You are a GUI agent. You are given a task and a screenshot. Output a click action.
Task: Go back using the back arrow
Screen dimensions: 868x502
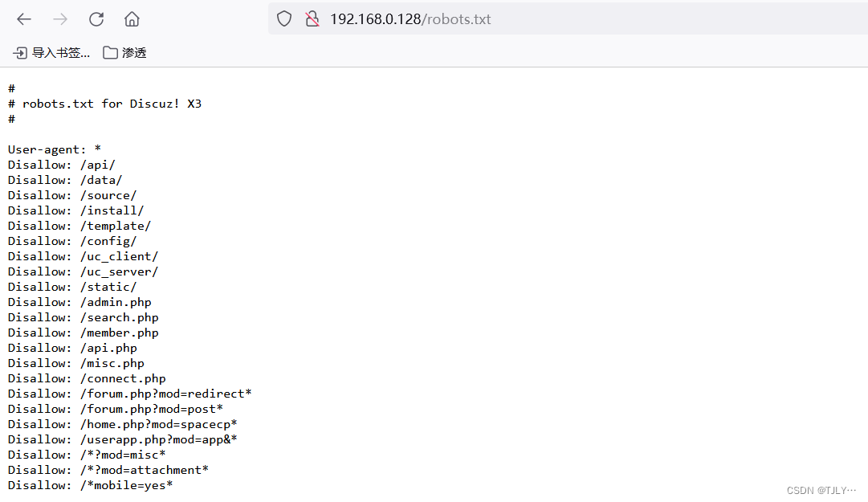tap(24, 19)
